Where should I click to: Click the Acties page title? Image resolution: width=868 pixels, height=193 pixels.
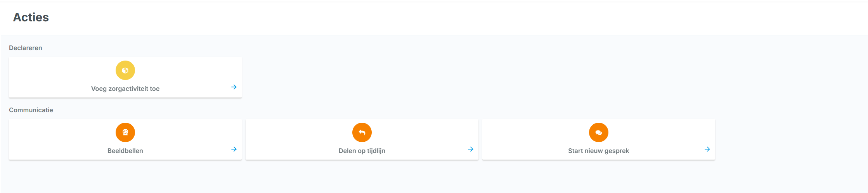click(31, 17)
